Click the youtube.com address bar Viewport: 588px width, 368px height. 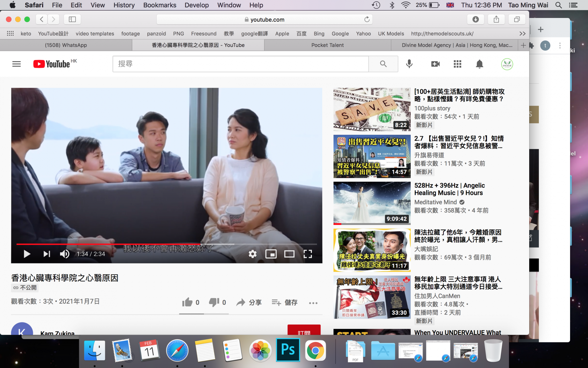tap(265, 19)
